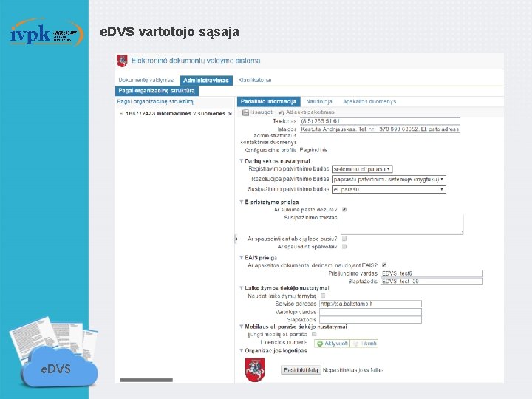Click the organization logo coat of arms image

tap(254, 370)
